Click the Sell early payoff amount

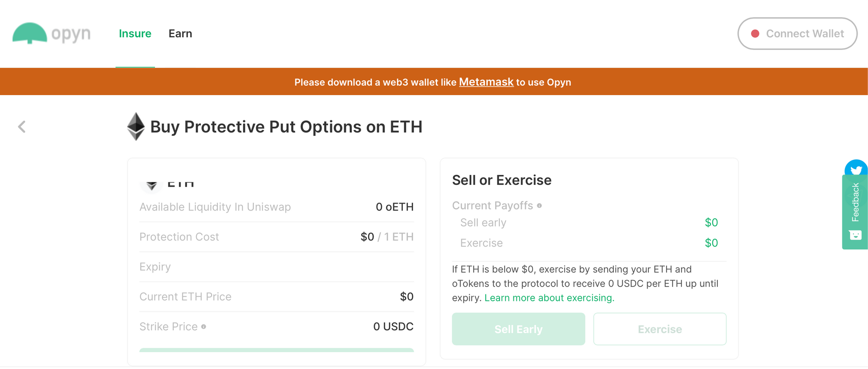tap(711, 223)
